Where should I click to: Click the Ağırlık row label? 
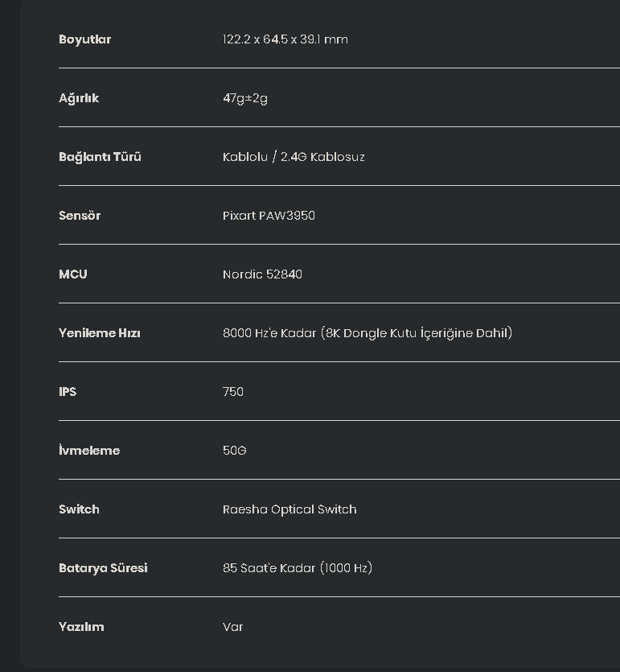[79, 98]
